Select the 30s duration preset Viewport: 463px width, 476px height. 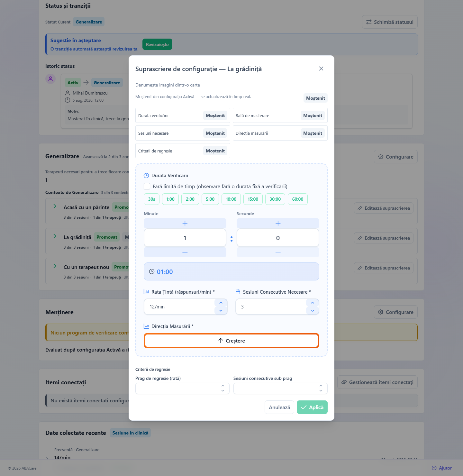151,199
